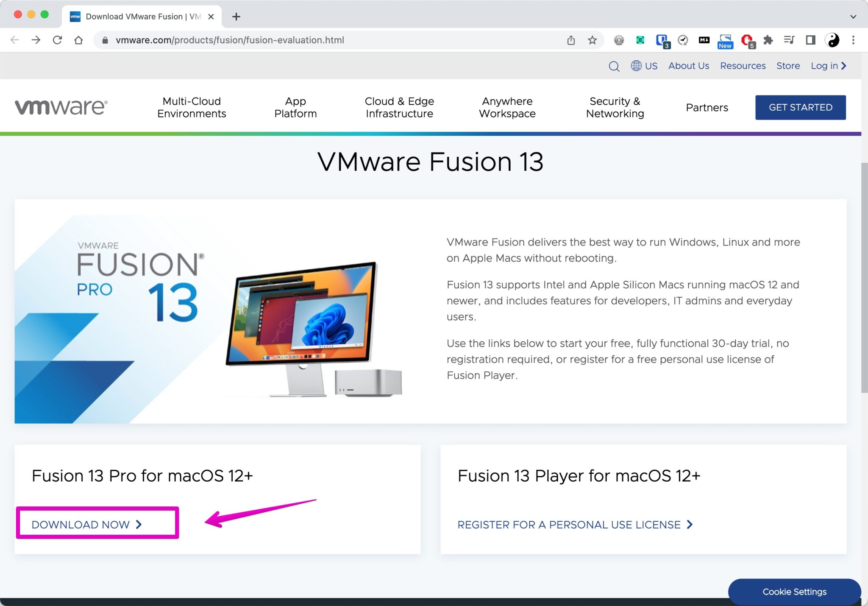The image size is (868, 606).
Task: Click the yin-yang profile avatar
Action: click(832, 40)
